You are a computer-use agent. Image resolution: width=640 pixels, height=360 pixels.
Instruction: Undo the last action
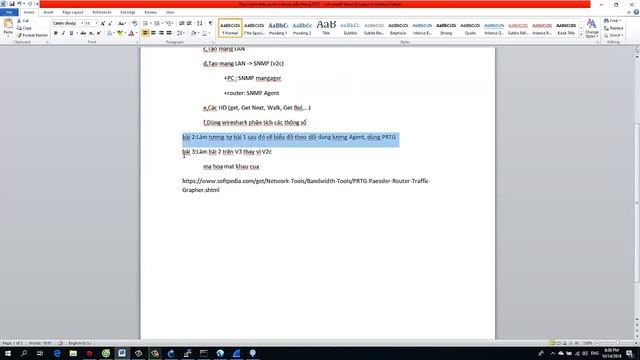pyautogui.click(x=19, y=4)
